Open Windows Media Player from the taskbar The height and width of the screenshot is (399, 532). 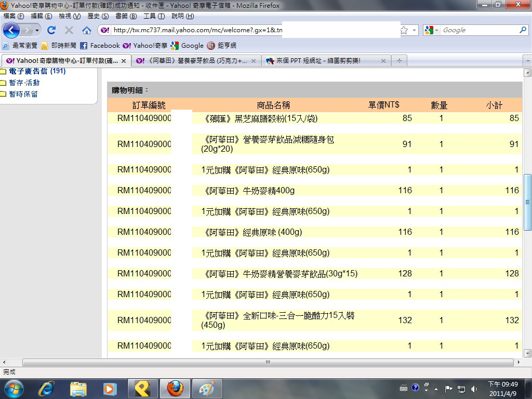coord(110,389)
